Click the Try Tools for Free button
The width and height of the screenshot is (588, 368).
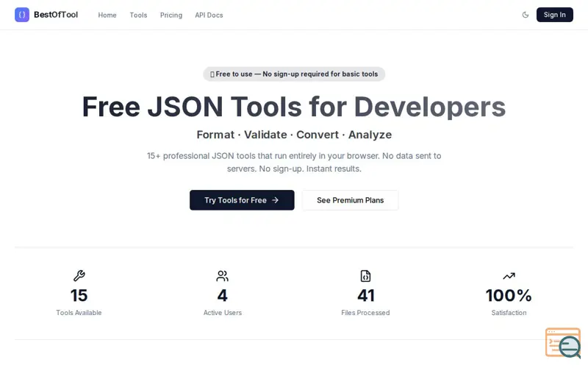click(242, 200)
